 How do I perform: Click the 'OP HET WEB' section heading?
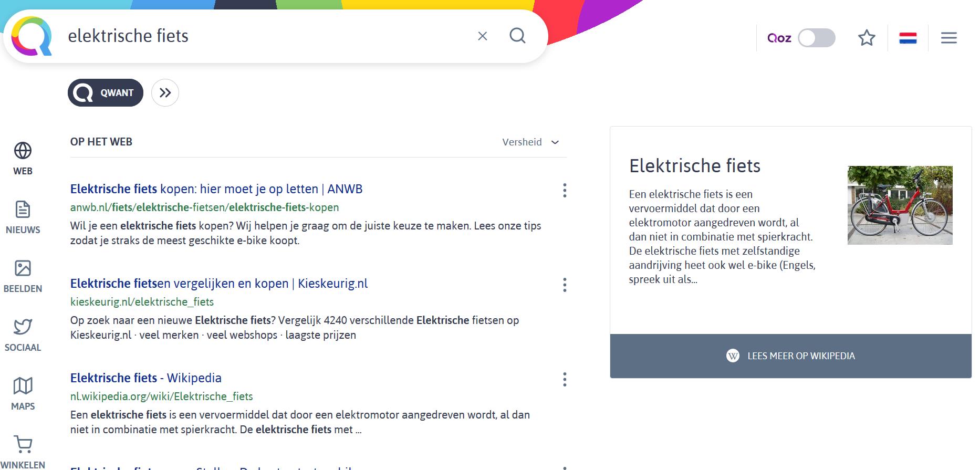[x=101, y=142]
